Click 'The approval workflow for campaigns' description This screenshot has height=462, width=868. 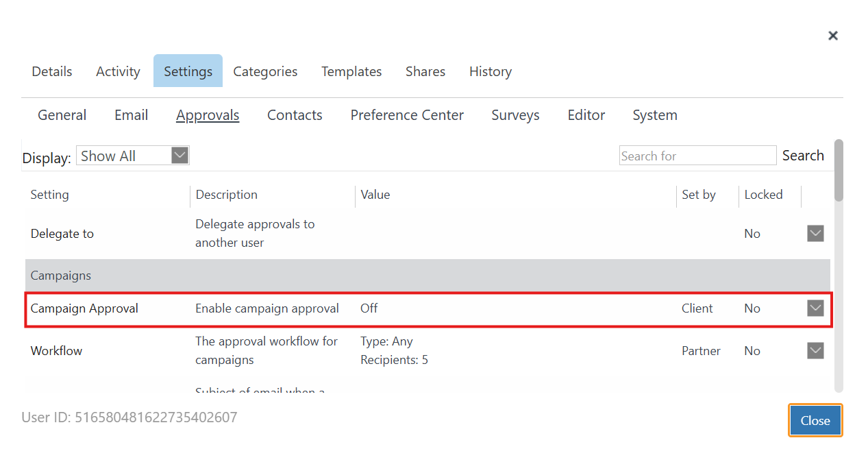click(x=266, y=351)
